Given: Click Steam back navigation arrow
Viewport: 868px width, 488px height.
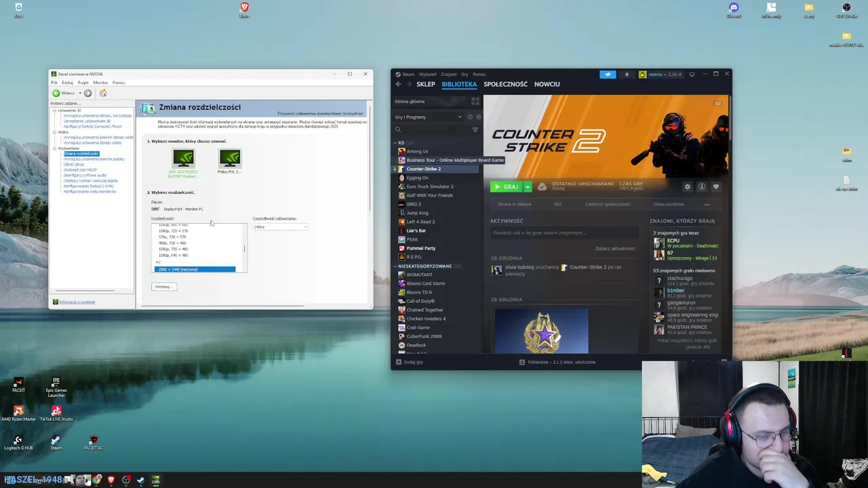Looking at the screenshot, I should click(x=398, y=84).
